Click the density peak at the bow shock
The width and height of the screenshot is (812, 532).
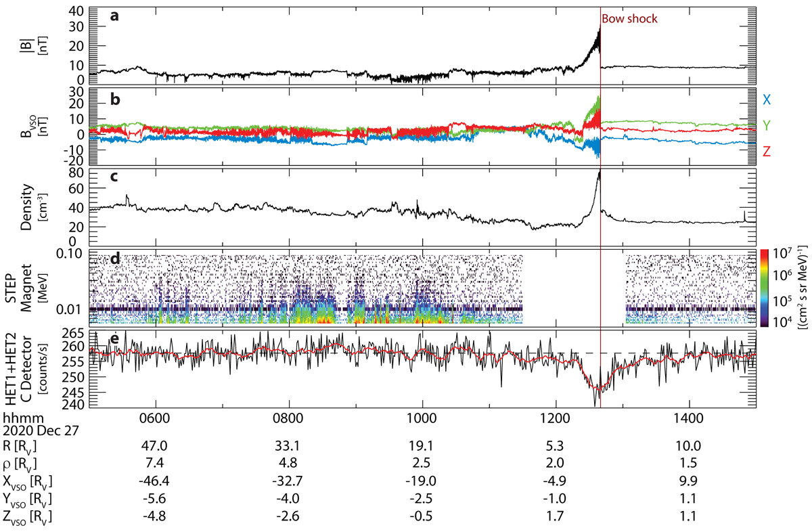(599, 173)
